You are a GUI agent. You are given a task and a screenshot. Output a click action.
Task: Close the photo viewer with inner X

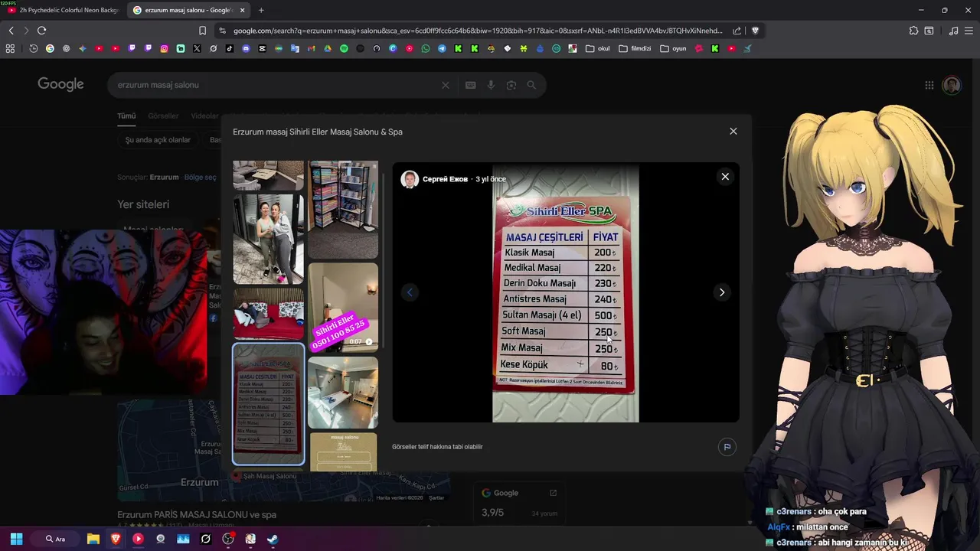725,177
